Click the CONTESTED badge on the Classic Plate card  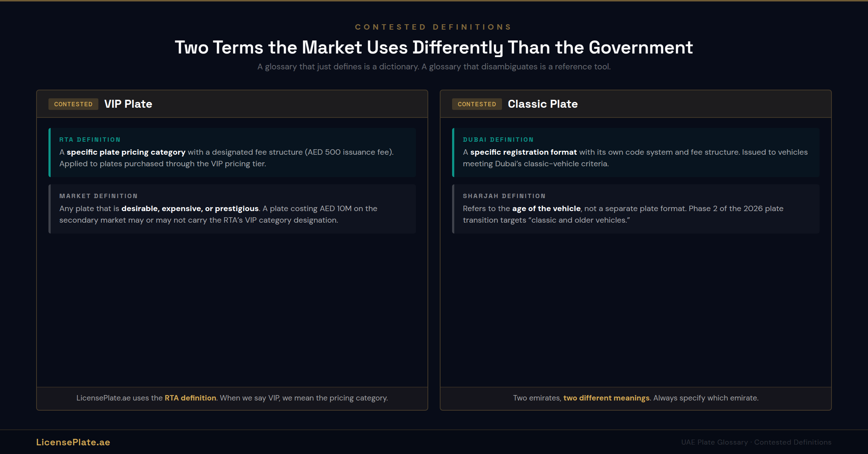pyautogui.click(x=477, y=104)
